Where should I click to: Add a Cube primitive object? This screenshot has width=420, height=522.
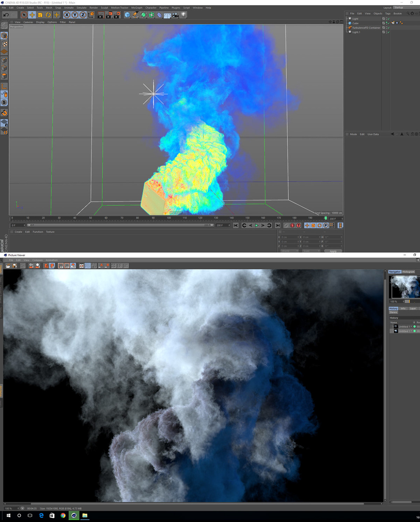pyautogui.click(x=127, y=15)
